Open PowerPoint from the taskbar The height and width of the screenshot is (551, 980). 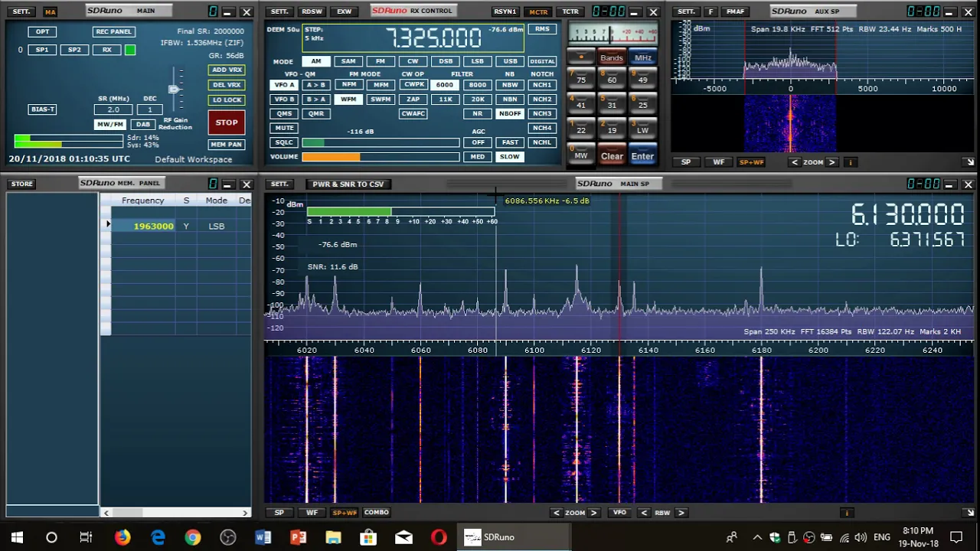(x=298, y=537)
